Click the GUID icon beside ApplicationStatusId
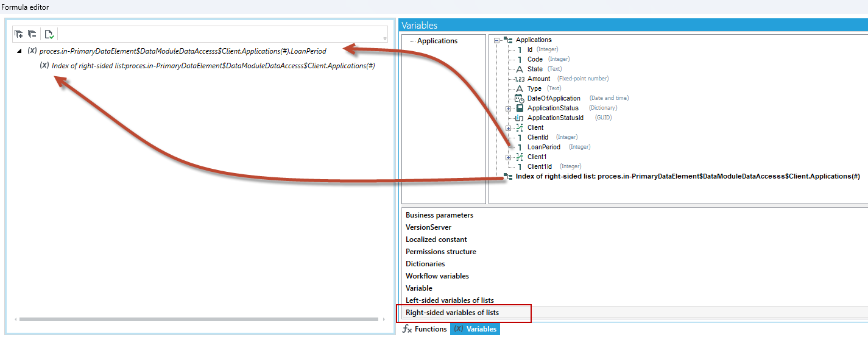This screenshot has width=868, height=337. [520, 118]
